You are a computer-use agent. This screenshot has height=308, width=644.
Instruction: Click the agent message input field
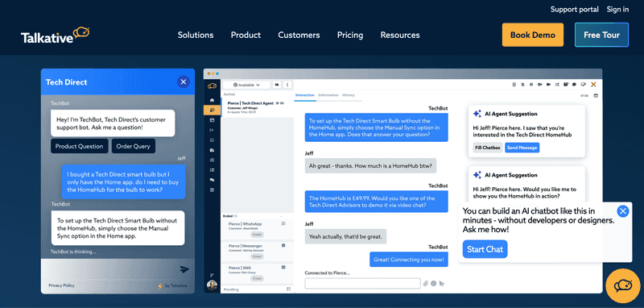362,283
